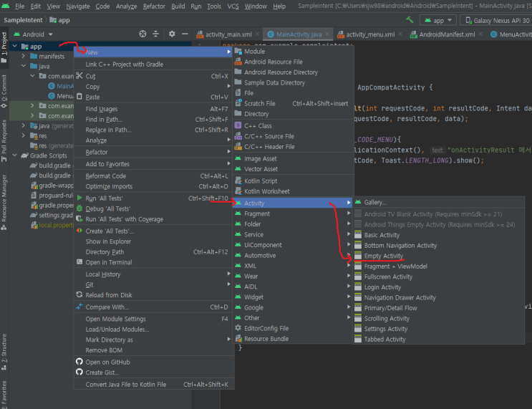Select Reload from Disk
532x409 pixels.
click(154, 294)
